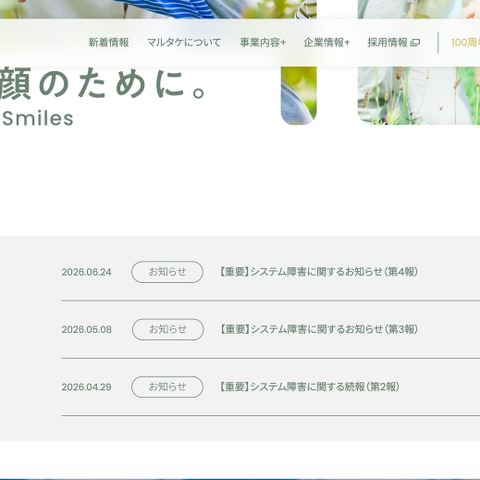Viewport: 480px width, 480px height.
Task: Click the external-link icon beside 採用情報
Action: click(x=415, y=43)
